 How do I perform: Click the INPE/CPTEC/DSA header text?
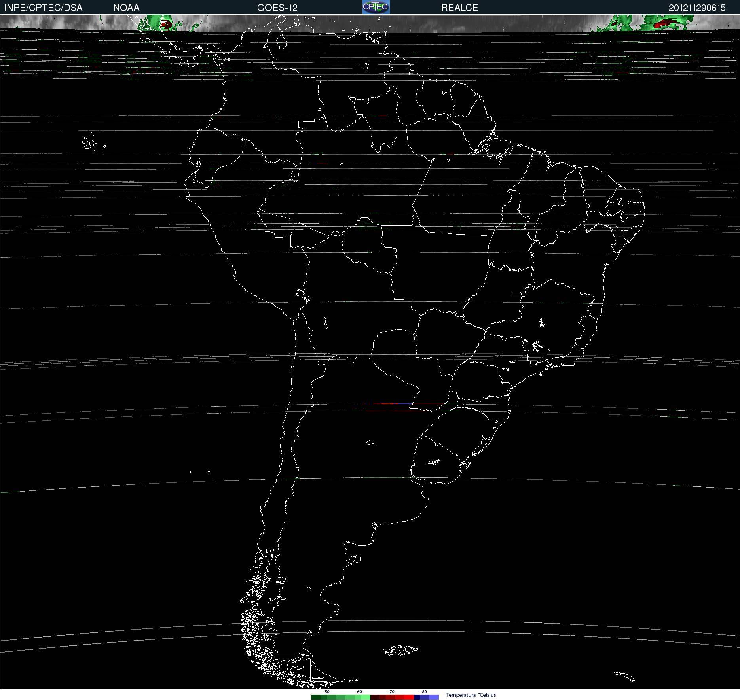click(43, 8)
